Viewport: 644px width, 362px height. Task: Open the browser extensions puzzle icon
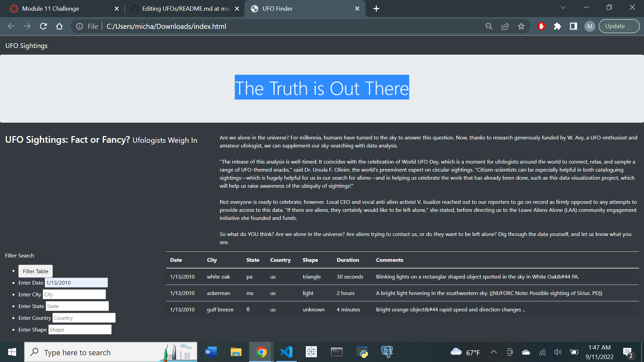coord(557,26)
